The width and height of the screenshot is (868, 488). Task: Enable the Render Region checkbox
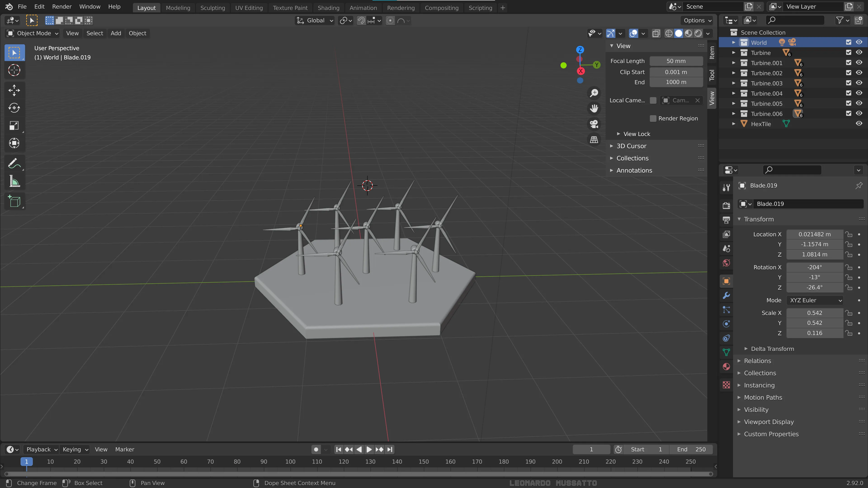tap(653, 118)
